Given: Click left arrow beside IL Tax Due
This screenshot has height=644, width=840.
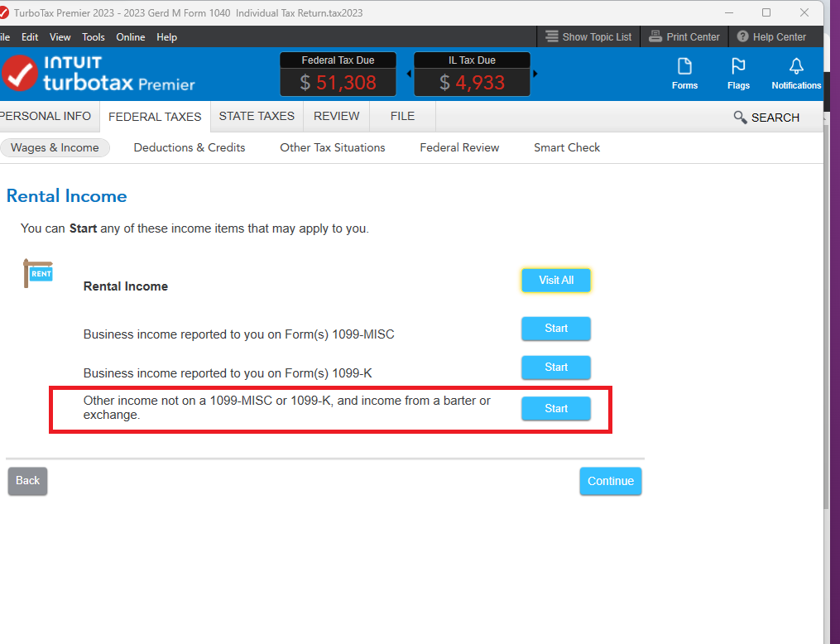Looking at the screenshot, I should pyautogui.click(x=409, y=74).
